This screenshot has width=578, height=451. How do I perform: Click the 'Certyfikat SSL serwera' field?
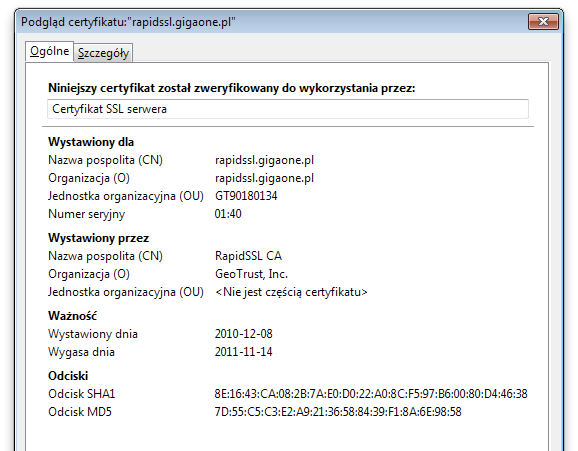click(288, 109)
